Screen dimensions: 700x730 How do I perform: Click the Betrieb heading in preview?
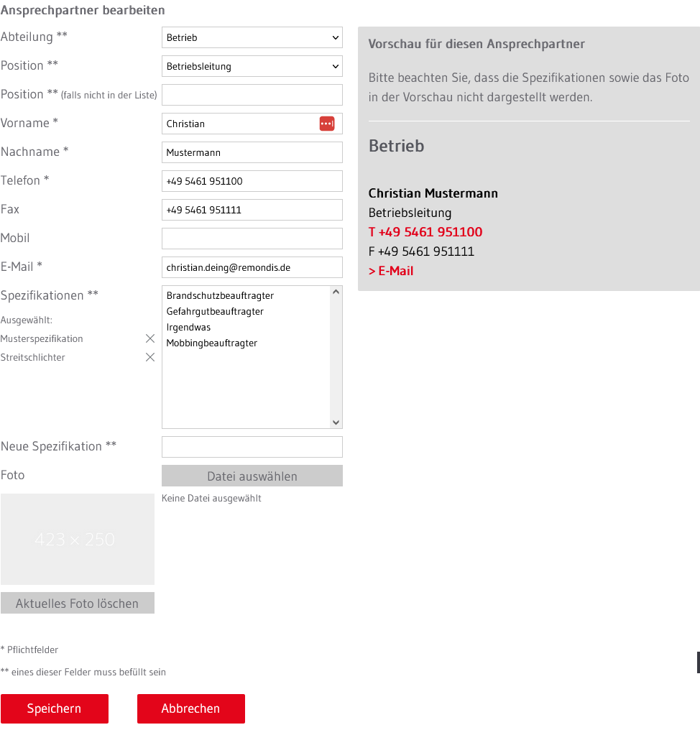click(396, 146)
